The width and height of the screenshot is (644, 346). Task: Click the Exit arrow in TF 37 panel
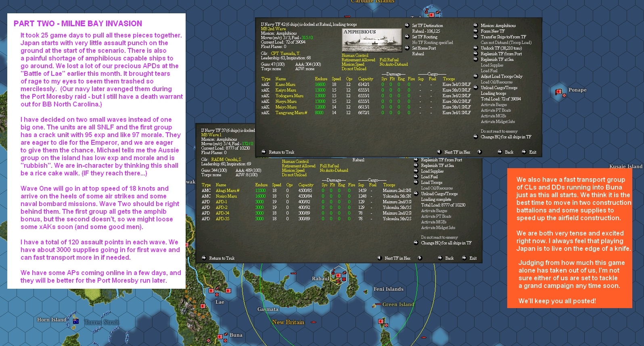tap(464, 258)
